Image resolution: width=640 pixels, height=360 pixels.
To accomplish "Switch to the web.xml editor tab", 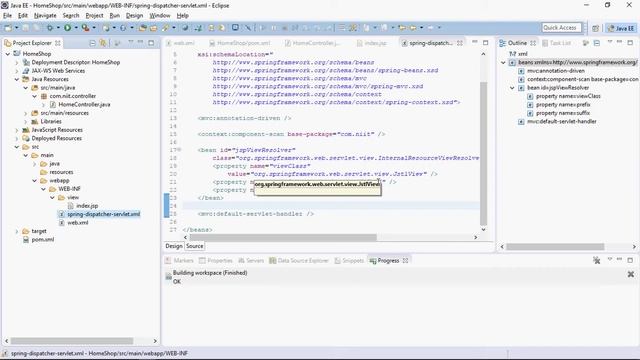I will click(x=180, y=43).
